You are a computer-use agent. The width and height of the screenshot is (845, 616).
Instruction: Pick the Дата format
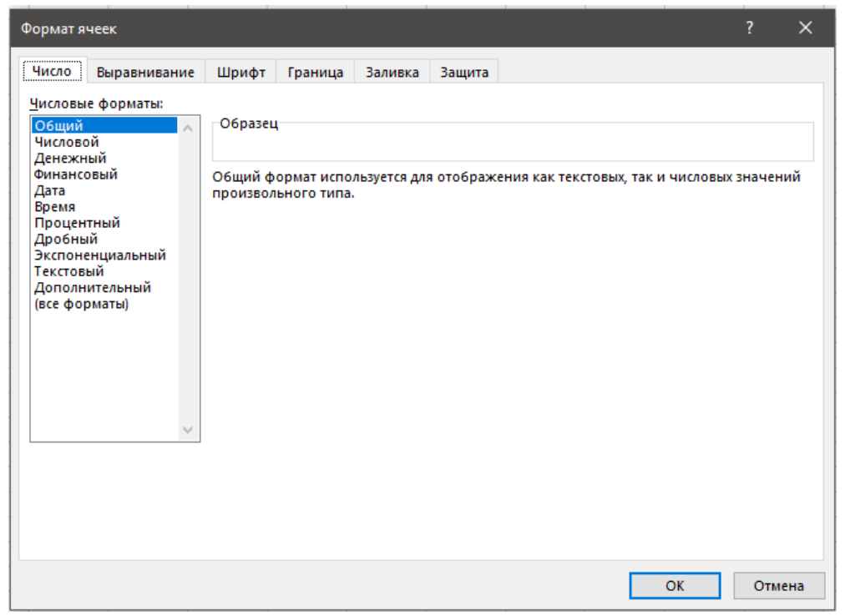(50, 191)
